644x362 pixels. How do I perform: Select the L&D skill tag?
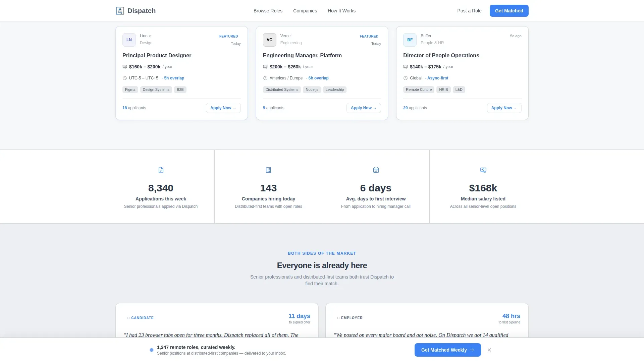click(459, 89)
